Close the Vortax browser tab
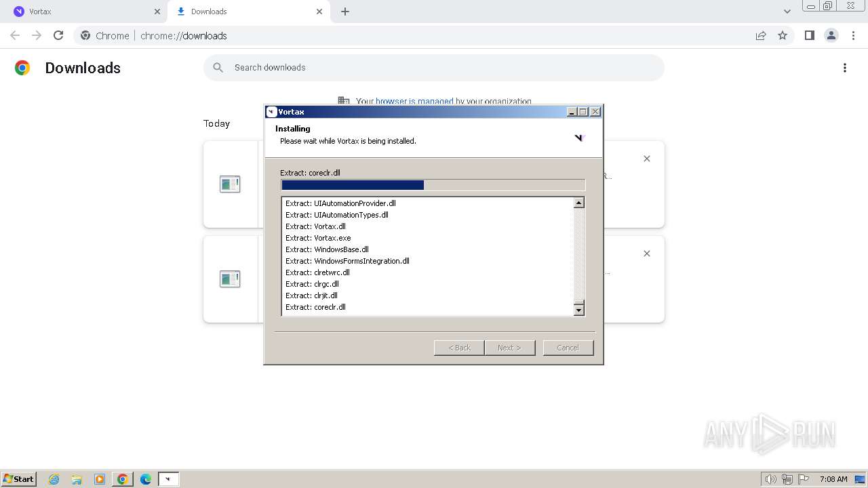This screenshot has width=868, height=488. click(157, 12)
